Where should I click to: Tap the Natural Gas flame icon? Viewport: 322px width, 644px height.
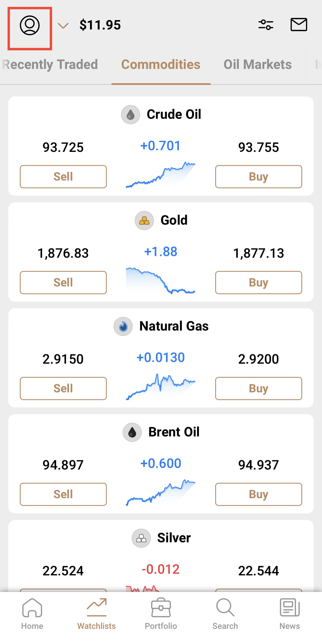tap(123, 326)
